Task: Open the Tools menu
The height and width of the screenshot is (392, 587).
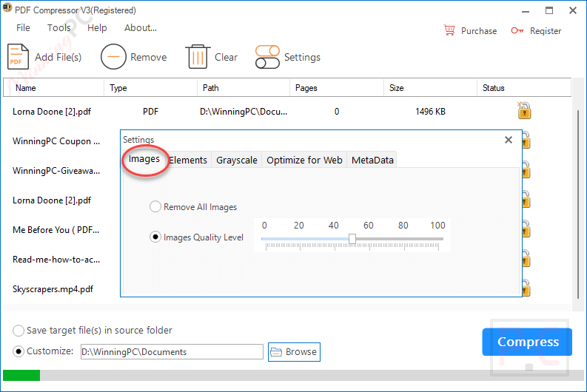Action: click(58, 27)
